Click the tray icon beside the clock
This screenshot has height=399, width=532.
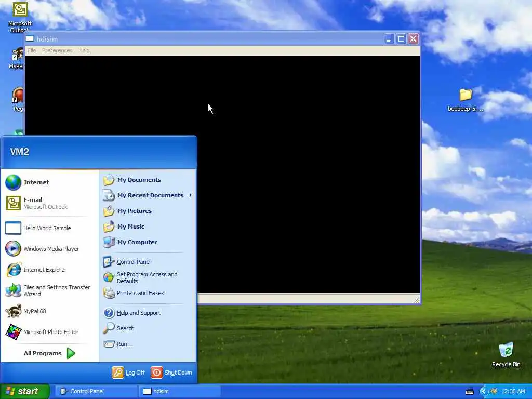(x=494, y=391)
